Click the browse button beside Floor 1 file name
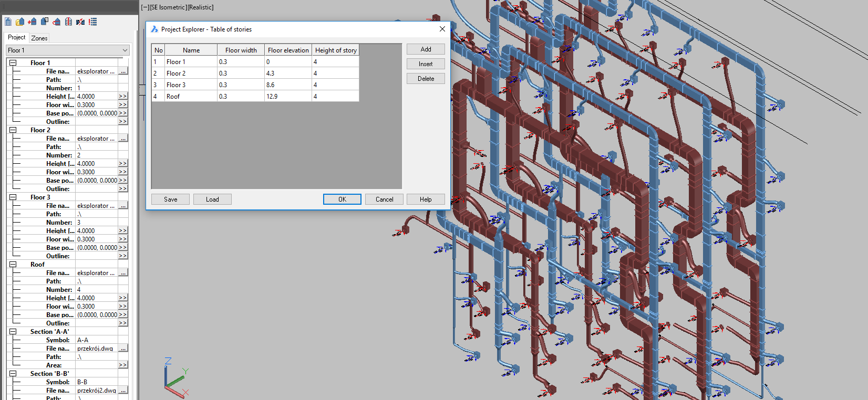This screenshot has height=400, width=868. tap(123, 71)
